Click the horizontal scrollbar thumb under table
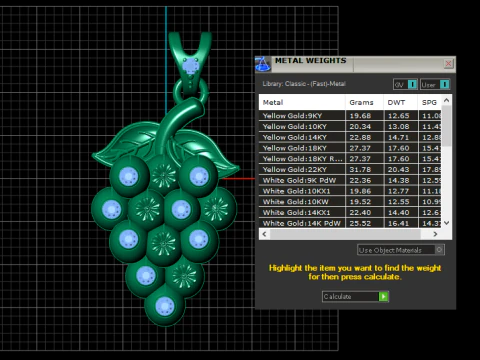 [345, 234]
